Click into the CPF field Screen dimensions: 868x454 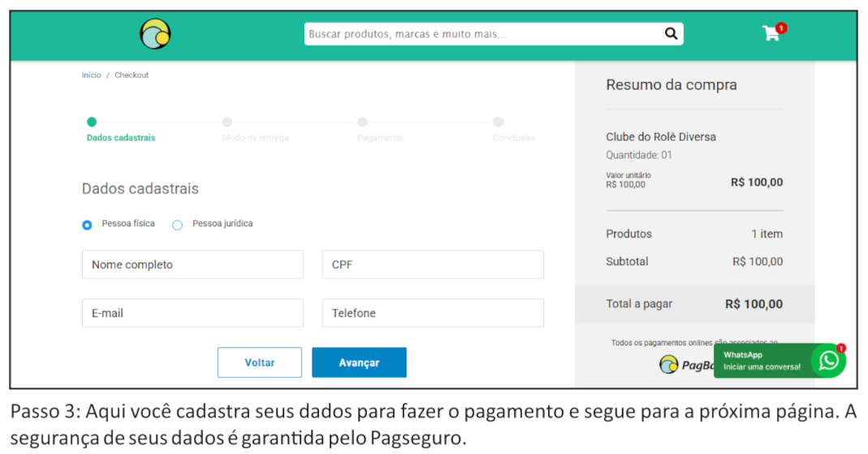point(432,265)
